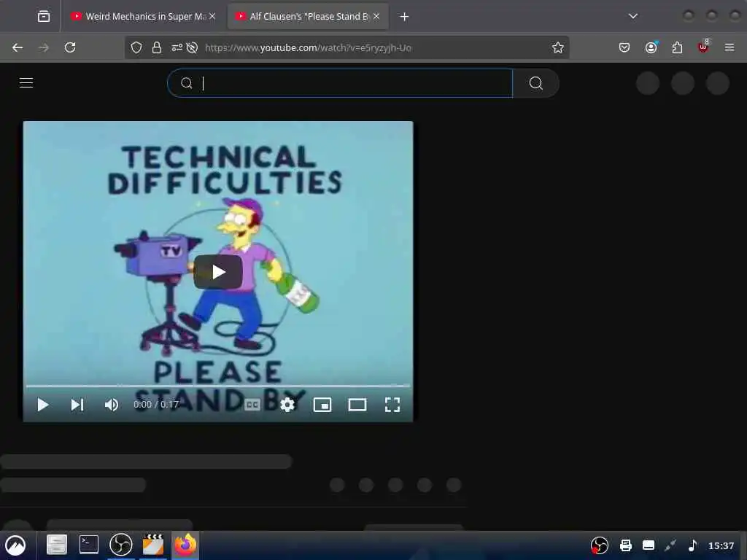Open video settings gear menu
Screen dimensions: 747x560
[287, 405]
